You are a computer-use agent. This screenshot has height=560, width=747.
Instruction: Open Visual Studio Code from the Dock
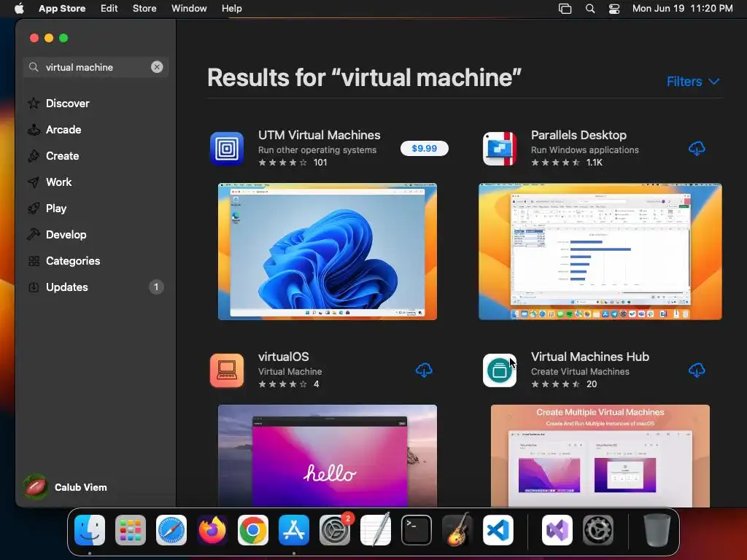pyautogui.click(x=498, y=530)
